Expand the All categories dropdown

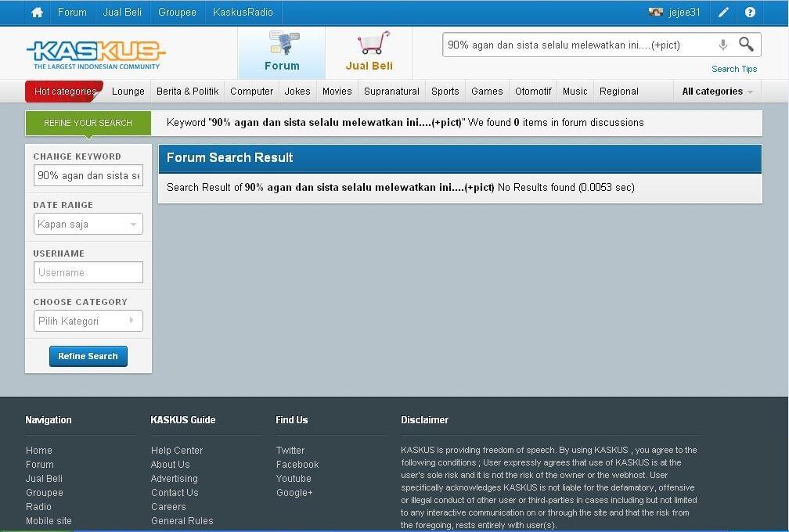coord(717,92)
